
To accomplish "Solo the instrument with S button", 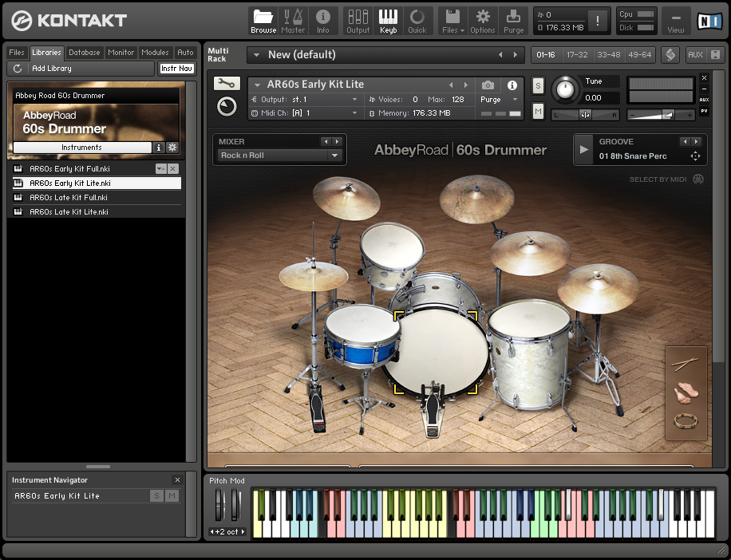I will [538, 85].
